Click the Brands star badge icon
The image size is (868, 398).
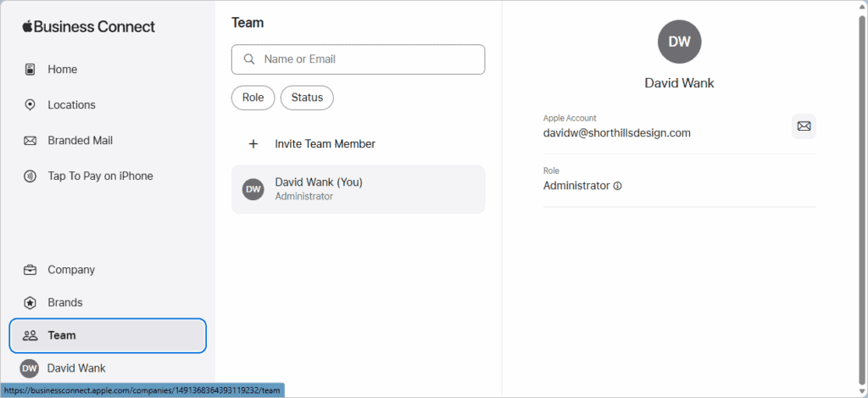31,303
